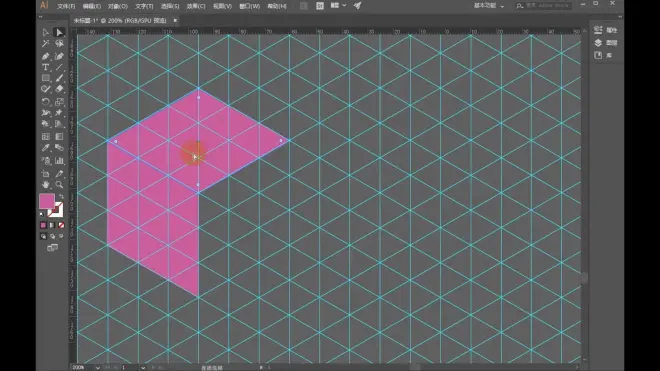
Task: Open the 图层 Layers panel
Action: point(606,43)
